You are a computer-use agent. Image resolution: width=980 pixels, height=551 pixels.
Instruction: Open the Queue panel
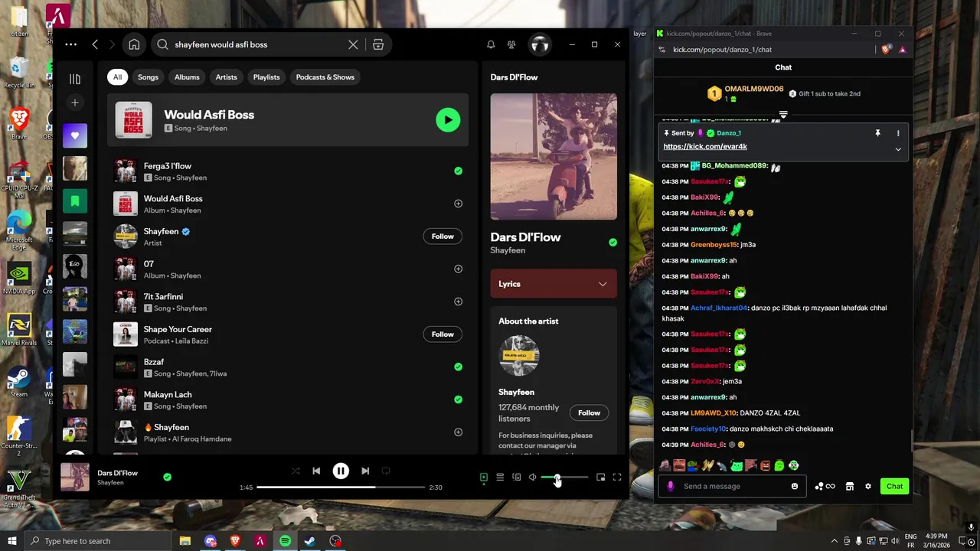tap(500, 477)
